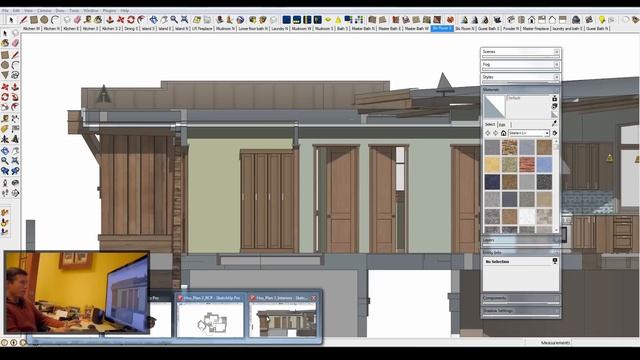The width and height of the screenshot is (640, 360).
Task: Choose the light blue material swatch
Action: tap(544, 165)
